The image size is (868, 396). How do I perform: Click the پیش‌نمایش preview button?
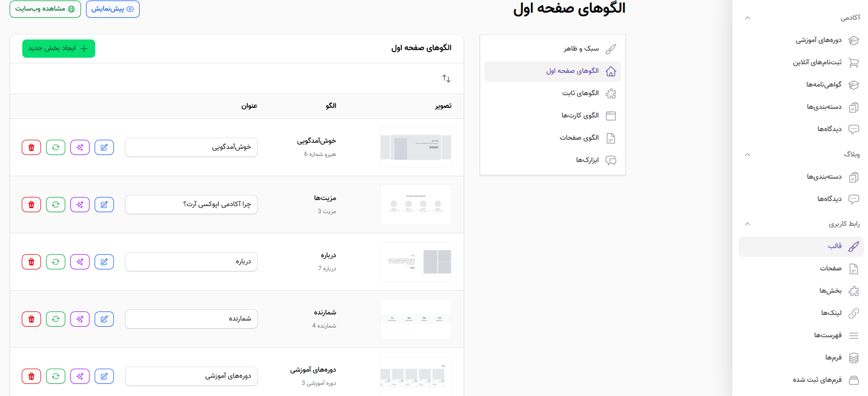pos(113,9)
